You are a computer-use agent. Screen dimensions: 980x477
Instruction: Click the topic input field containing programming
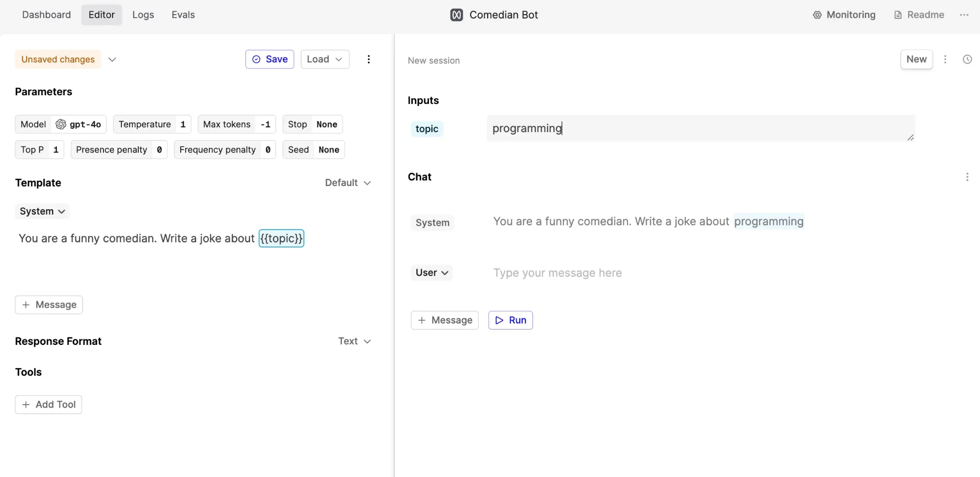pyautogui.click(x=701, y=128)
